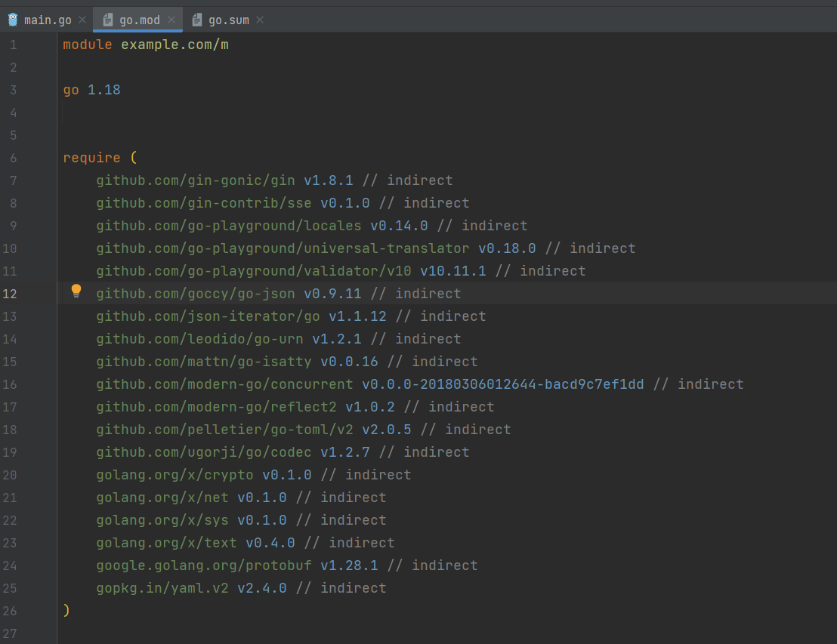Click the google.golang.org/protobuf module path
This screenshot has width=837, height=644.
tap(204, 565)
